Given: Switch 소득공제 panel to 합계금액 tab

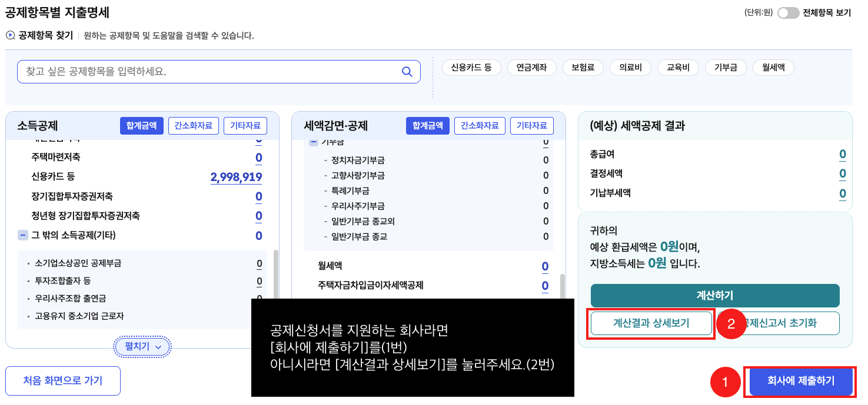Looking at the screenshot, I should 141,126.
